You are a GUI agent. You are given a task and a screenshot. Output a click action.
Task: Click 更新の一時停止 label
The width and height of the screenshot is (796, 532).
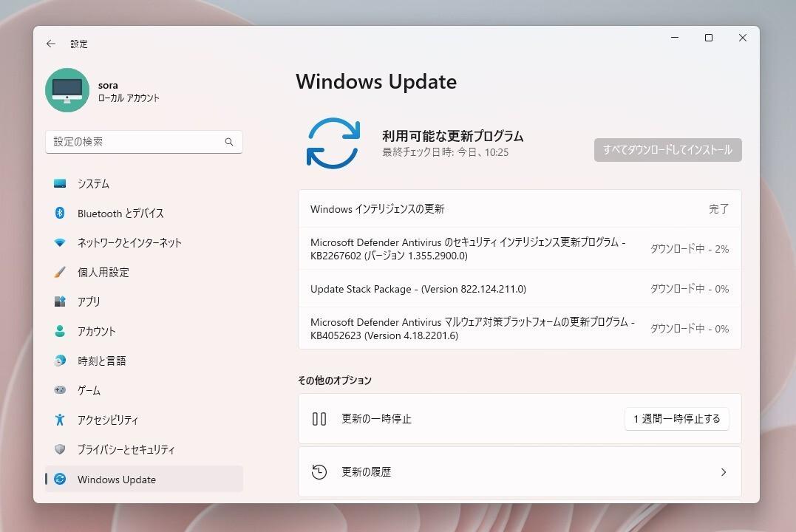(x=376, y=419)
